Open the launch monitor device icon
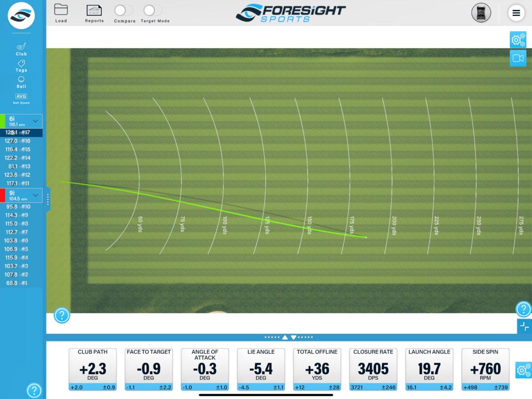532x399 pixels. coord(481,12)
